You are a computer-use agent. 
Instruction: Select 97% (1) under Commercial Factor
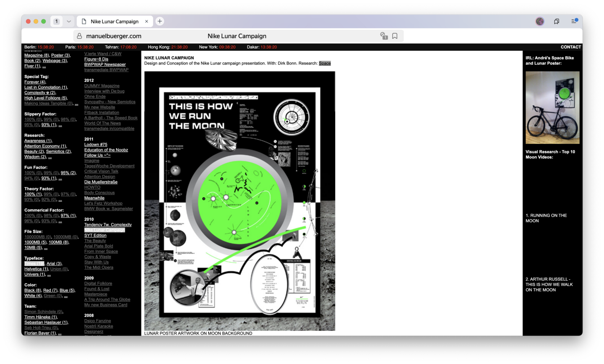point(68,216)
